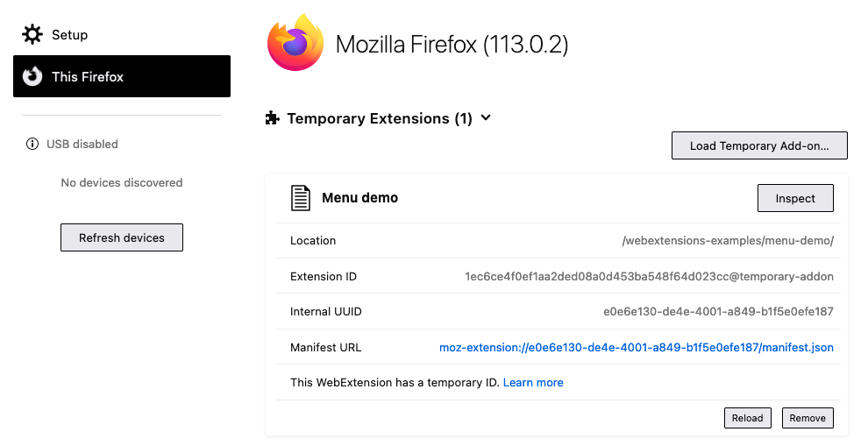The image size is (868, 446).
Task: Click the USB disabled info icon
Action: 32,144
